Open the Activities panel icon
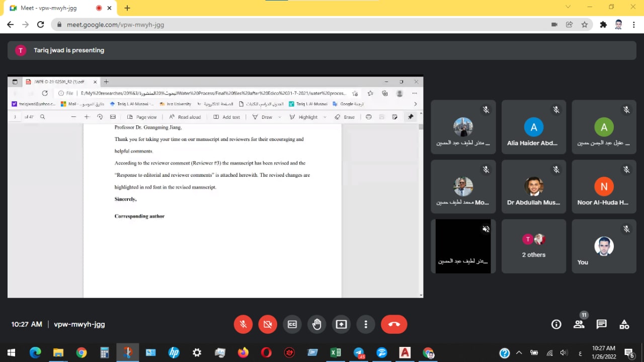This screenshot has height=362, width=644. point(624,324)
